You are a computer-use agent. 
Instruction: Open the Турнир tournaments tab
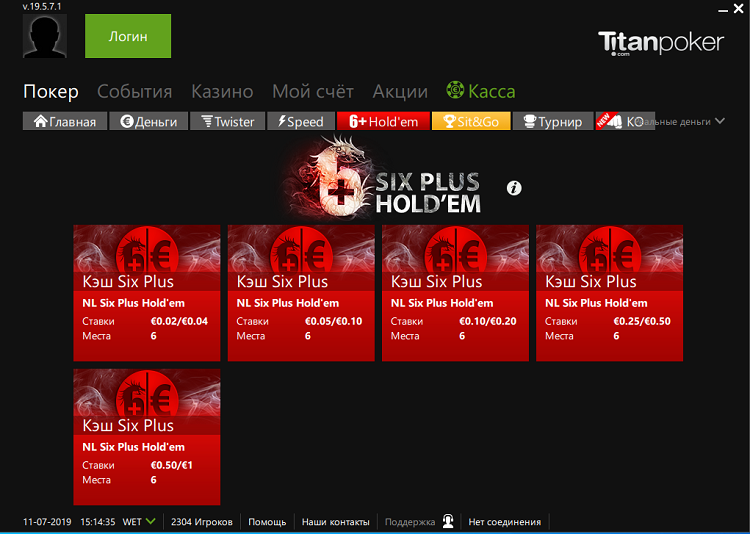[x=553, y=121]
